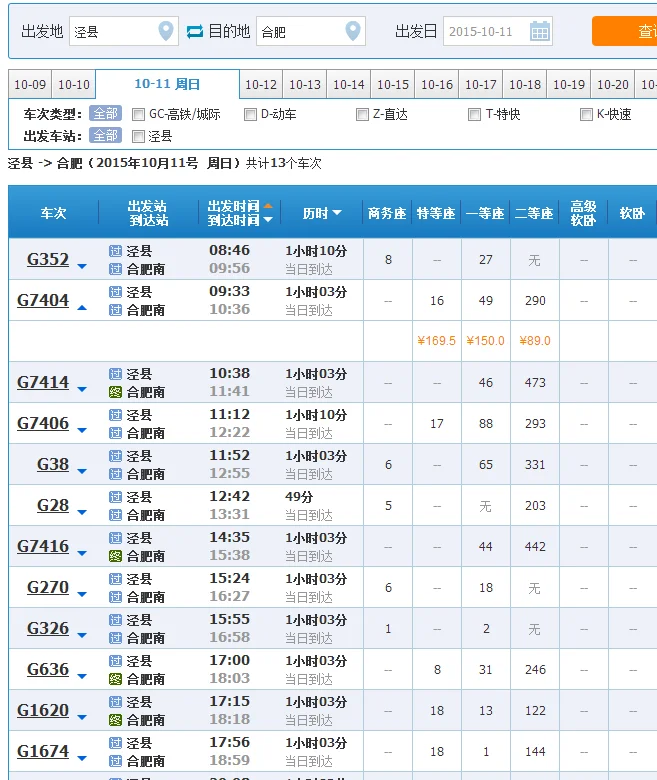This screenshot has width=657, height=780.
Task: Check the D-动车 train type filter
Action: tap(250, 115)
